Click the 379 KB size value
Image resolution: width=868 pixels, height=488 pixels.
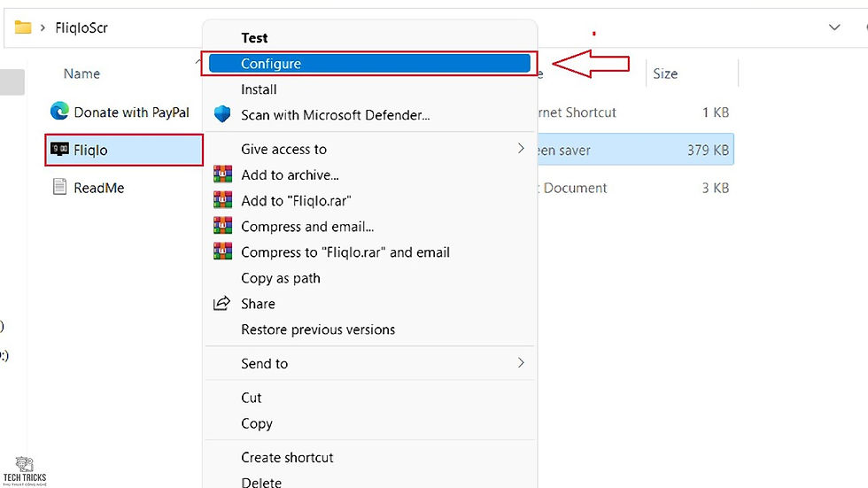pos(708,150)
